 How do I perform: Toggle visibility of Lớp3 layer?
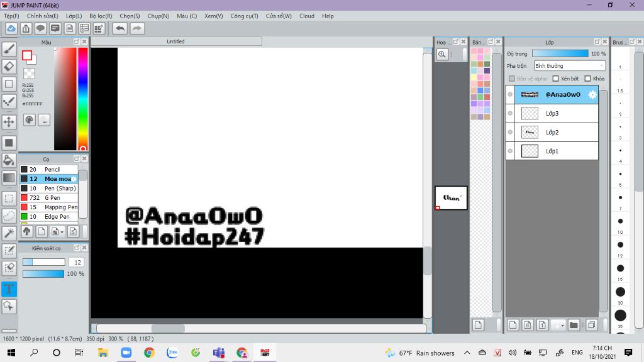click(x=510, y=113)
